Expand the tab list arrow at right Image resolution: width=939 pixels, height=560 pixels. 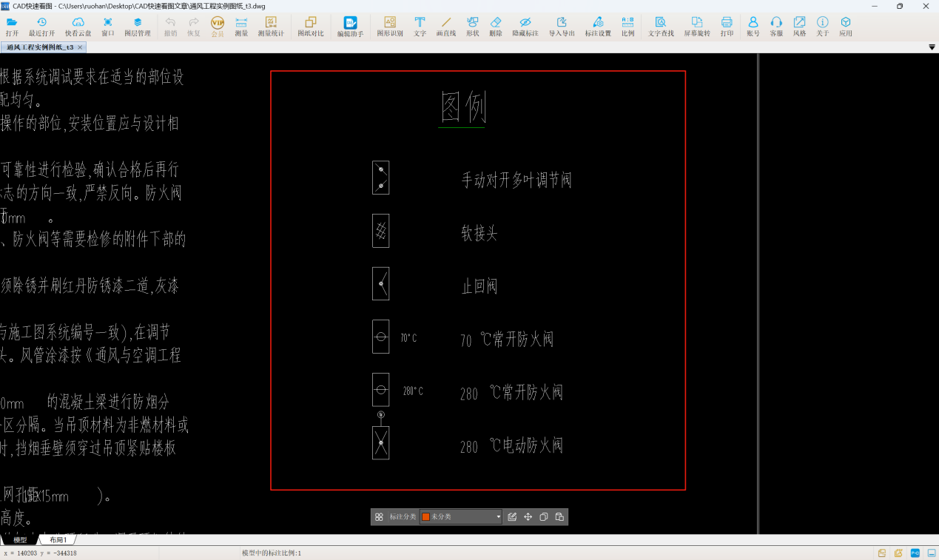pyautogui.click(x=932, y=47)
